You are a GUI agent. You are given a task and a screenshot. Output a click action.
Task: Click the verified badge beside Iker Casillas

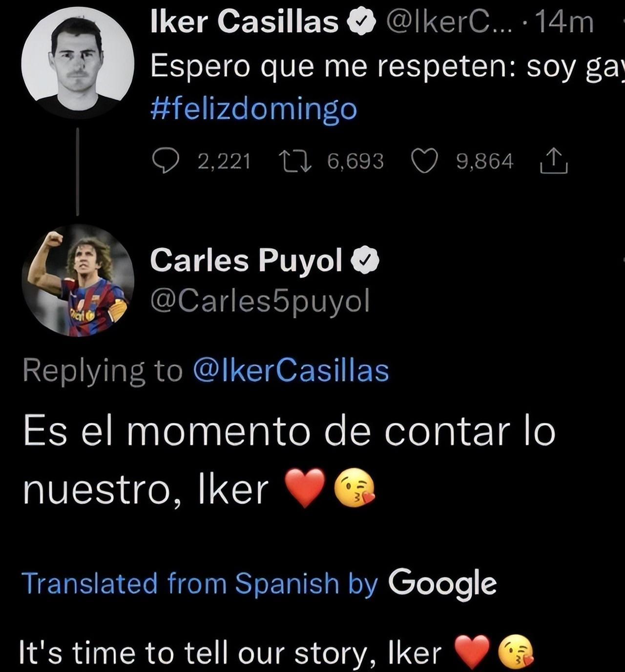click(x=361, y=22)
